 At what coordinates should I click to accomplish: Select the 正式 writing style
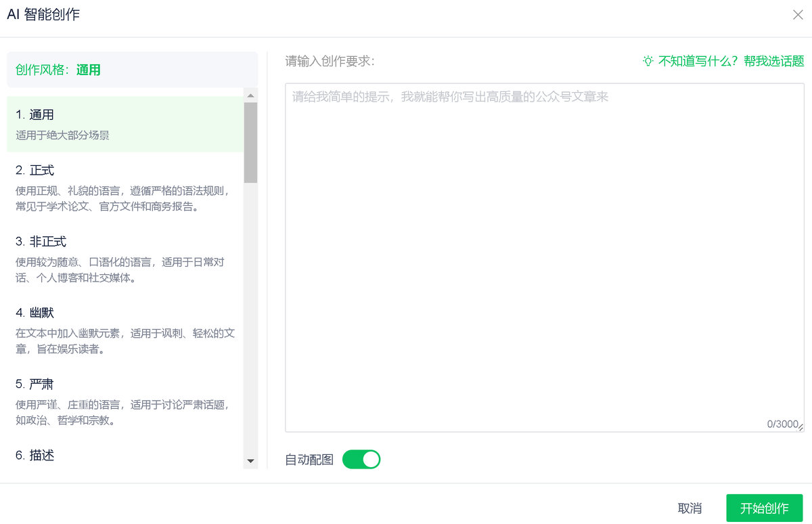point(125,188)
